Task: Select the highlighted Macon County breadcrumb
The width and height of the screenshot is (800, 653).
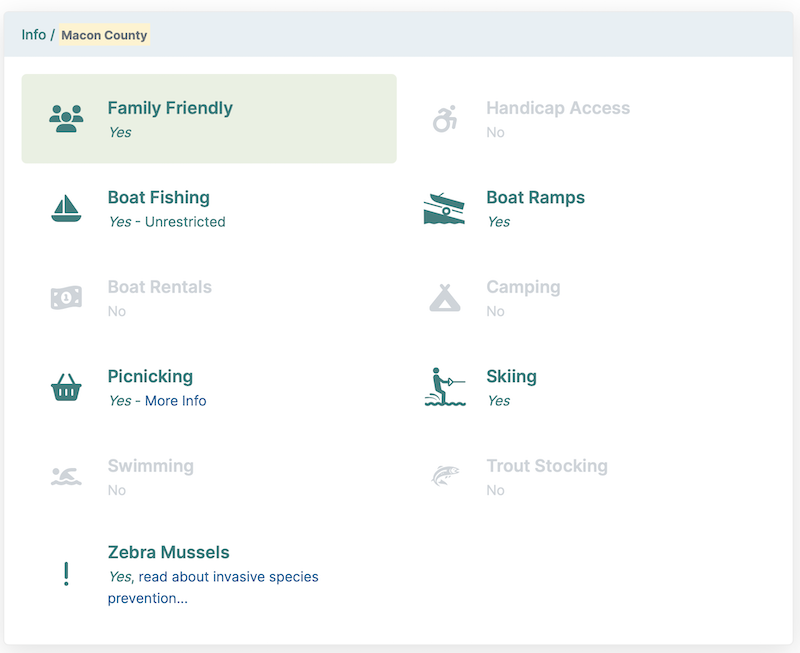Action: 104,35
